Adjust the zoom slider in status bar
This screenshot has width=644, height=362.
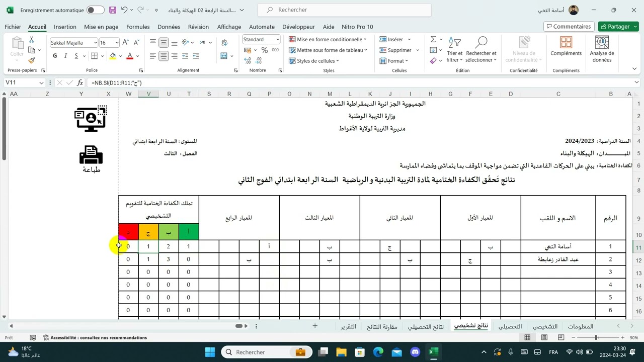(596, 337)
